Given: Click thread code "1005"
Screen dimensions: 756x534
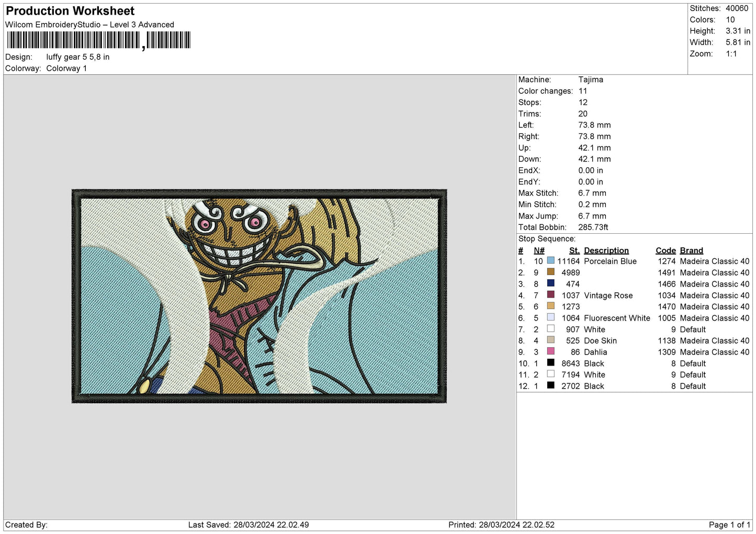Looking at the screenshot, I should 667,319.
